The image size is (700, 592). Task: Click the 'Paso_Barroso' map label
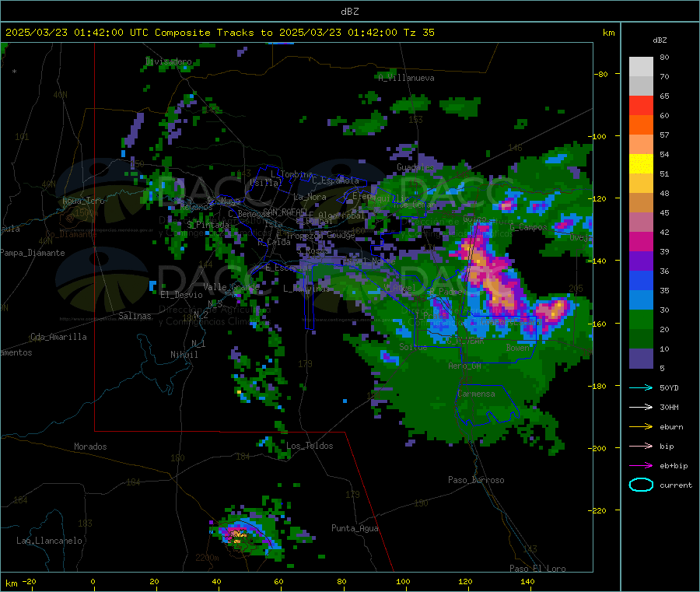pos(476,480)
